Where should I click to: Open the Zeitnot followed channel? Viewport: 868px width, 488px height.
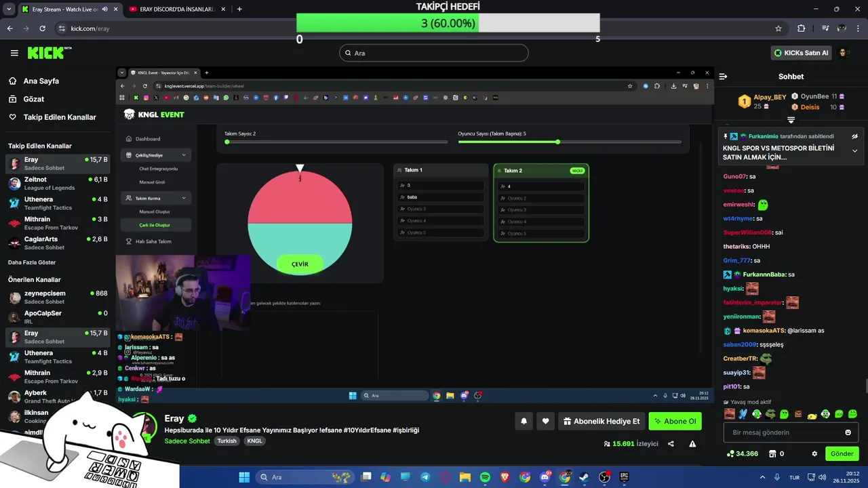click(x=56, y=184)
